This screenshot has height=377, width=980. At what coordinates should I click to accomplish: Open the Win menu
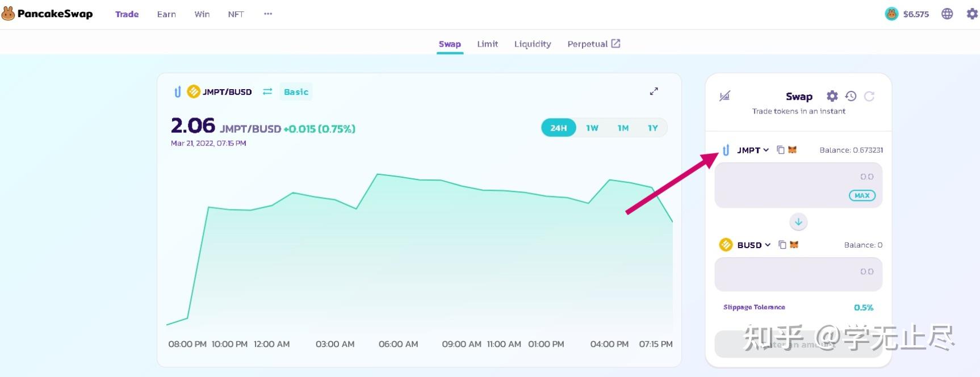coord(202,14)
